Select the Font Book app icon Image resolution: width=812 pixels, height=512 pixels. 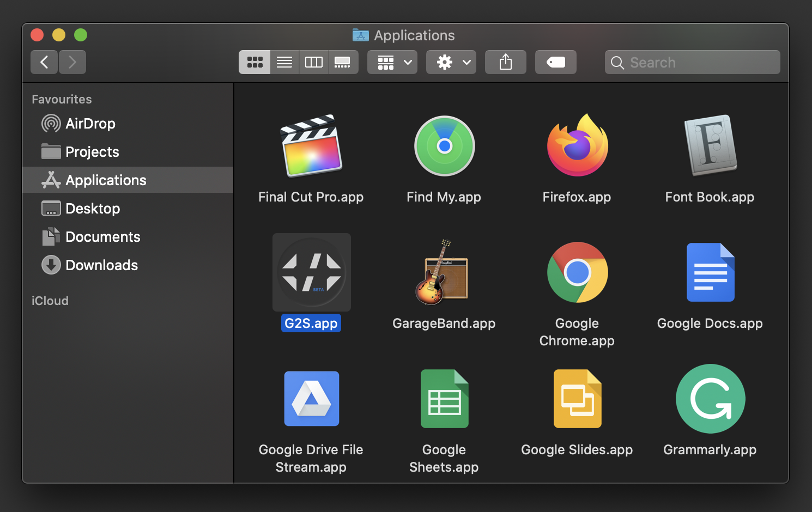pyautogui.click(x=710, y=145)
